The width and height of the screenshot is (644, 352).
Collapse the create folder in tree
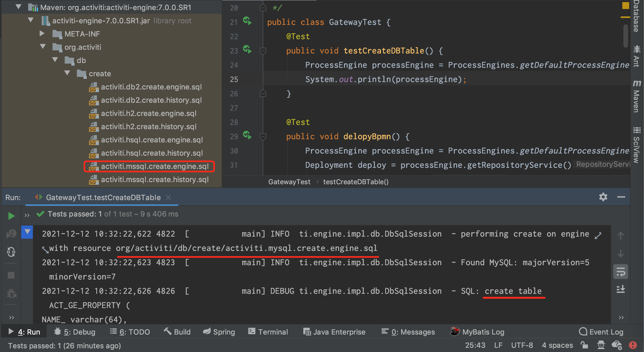[67, 73]
